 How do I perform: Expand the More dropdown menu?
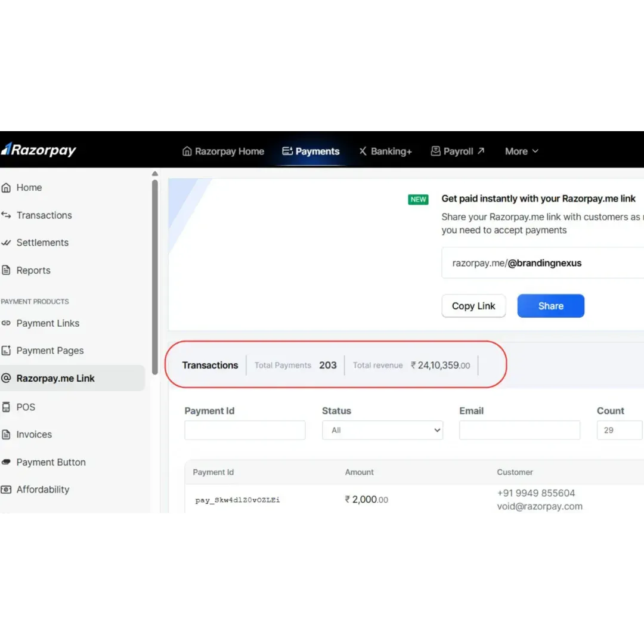[x=522, y=151]
